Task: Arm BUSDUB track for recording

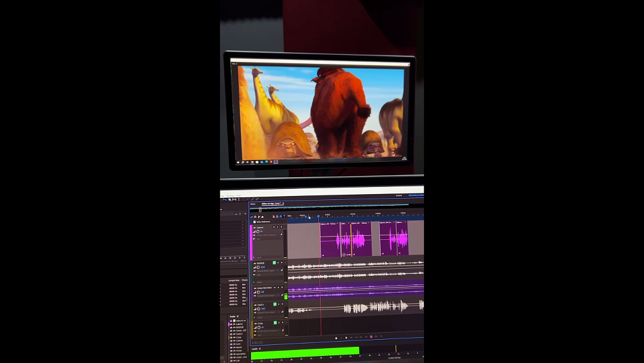Action: 282,262
